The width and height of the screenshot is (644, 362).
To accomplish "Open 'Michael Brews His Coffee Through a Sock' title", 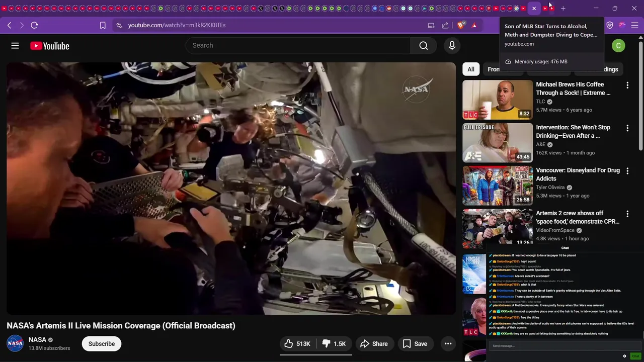I will 573,88.
